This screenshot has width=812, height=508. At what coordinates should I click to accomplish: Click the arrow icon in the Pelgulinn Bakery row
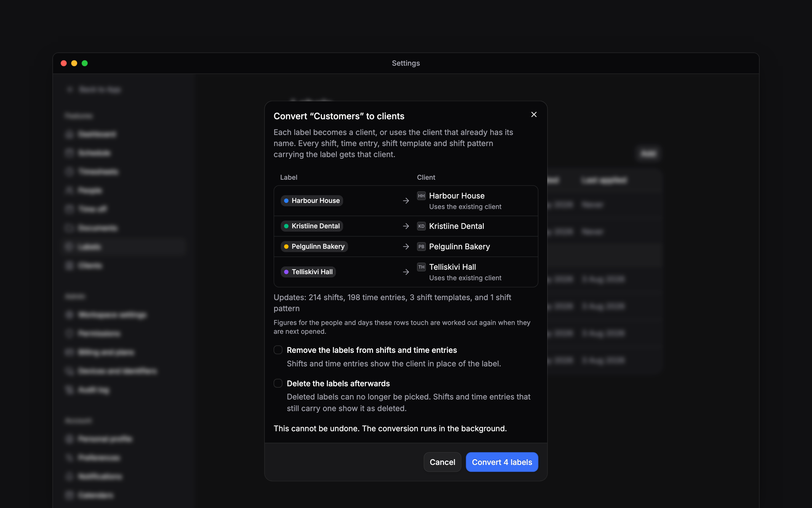[406, 247]
